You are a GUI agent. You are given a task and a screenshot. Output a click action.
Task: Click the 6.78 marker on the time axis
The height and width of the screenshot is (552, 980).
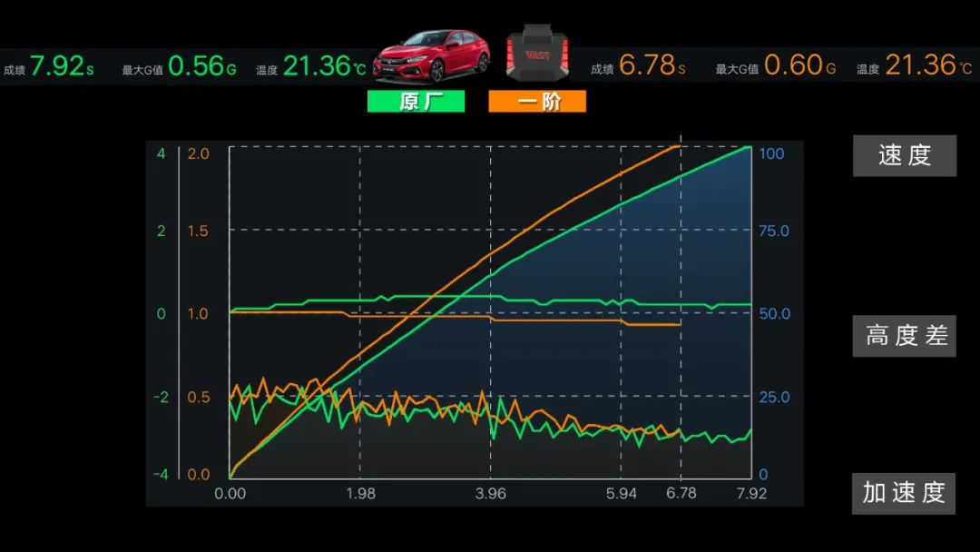tap(681, 493)
